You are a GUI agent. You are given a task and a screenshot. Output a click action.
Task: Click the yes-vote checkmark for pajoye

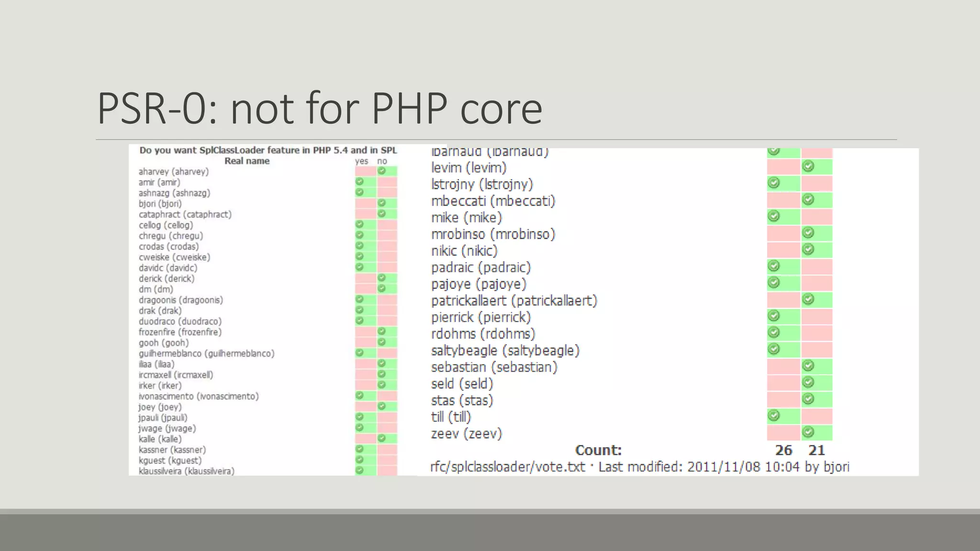point(774,283)
